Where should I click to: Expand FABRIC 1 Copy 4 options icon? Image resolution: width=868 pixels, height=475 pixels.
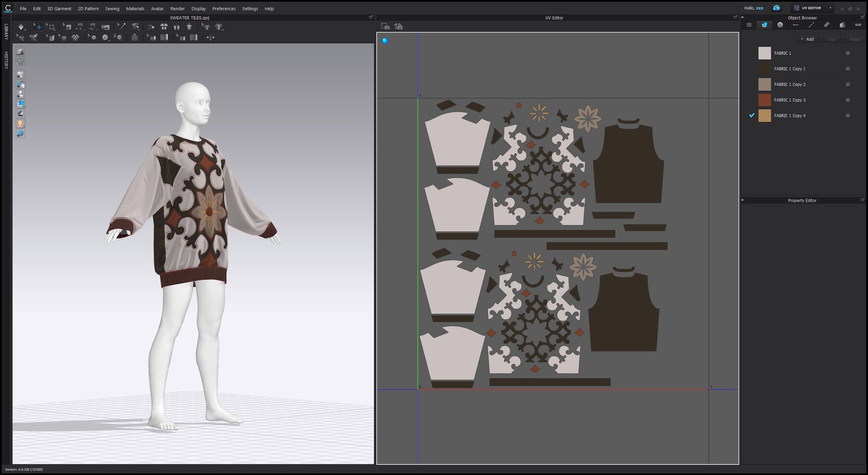(848, 115)
